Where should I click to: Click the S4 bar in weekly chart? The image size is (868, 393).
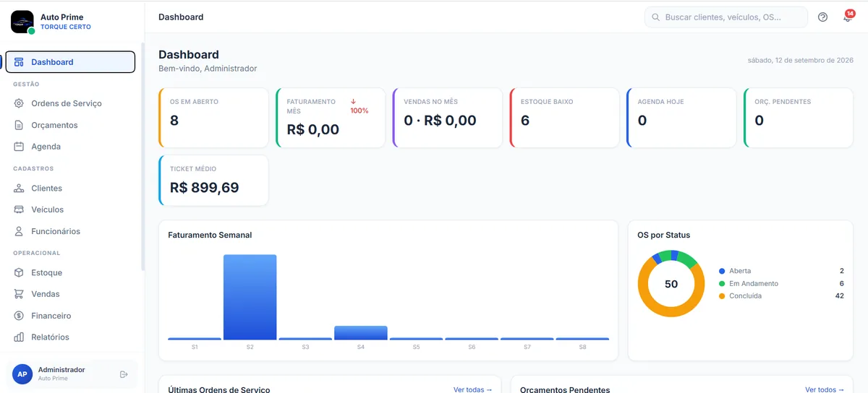[x=361, y=333]
